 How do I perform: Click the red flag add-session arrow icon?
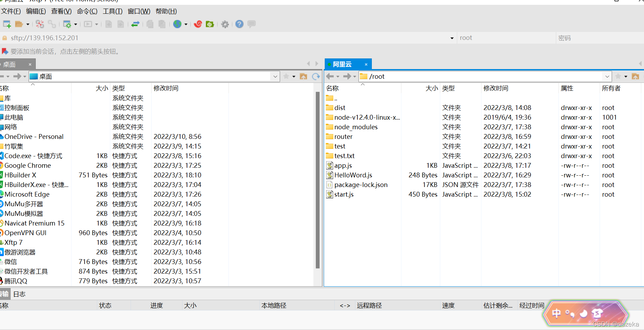[x=5, y=52]
